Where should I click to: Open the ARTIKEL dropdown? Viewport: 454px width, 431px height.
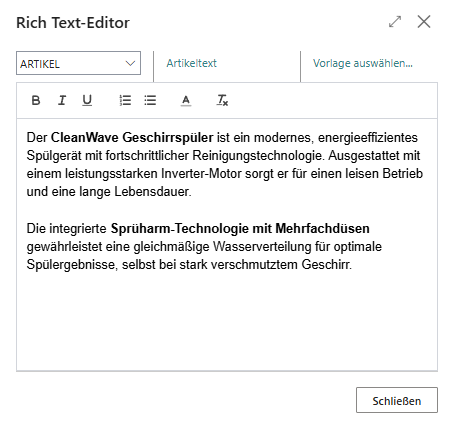coord(78,63)
